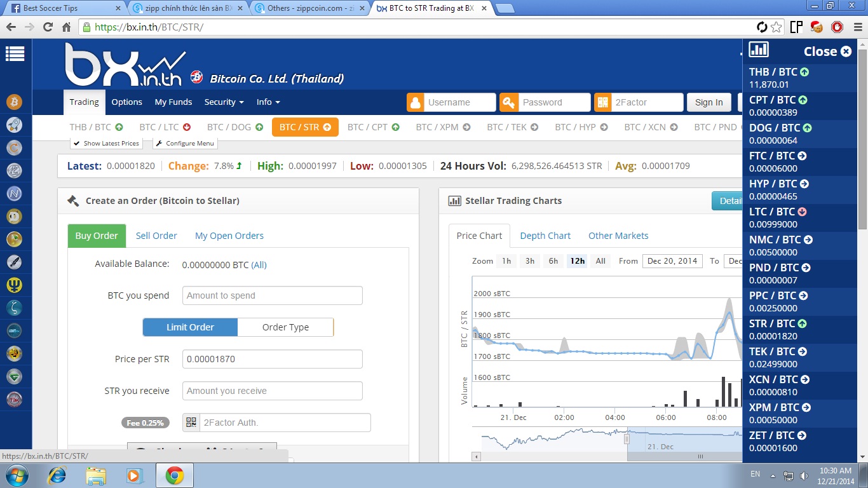This screenshot has width=868, height=488.
Task: Open the Options menu item
Action: [x=127, y=102]
